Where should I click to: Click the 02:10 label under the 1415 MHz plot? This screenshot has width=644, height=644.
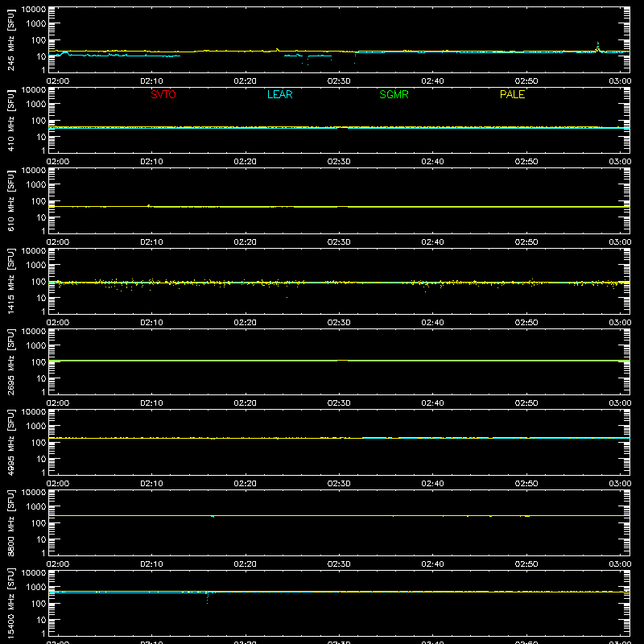(x=151, y=323)
